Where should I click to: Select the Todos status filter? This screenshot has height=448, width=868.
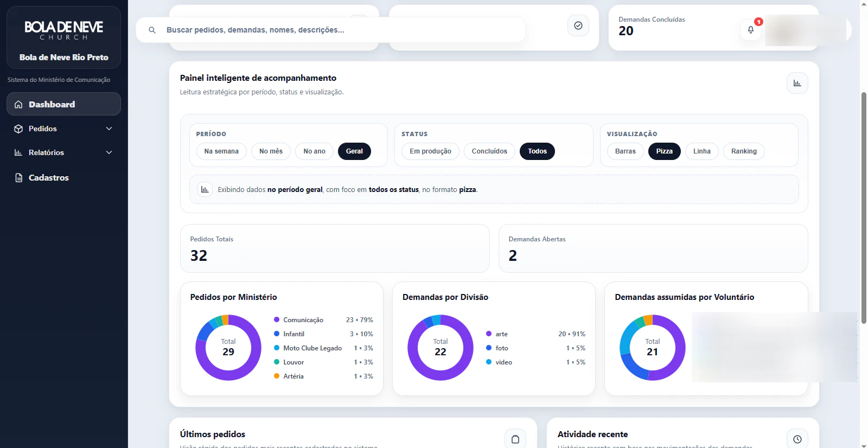point(537,151)
